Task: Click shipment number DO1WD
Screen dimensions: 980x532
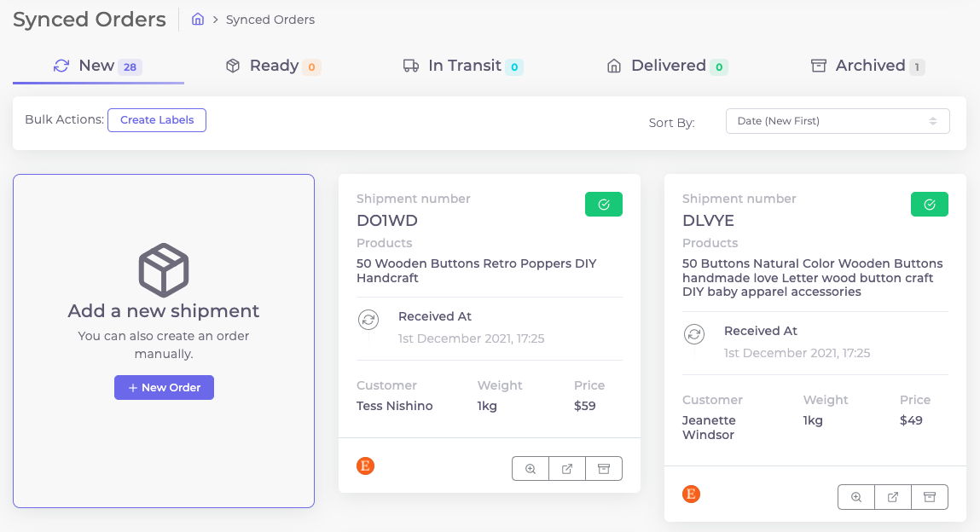Action: [387, 221]
